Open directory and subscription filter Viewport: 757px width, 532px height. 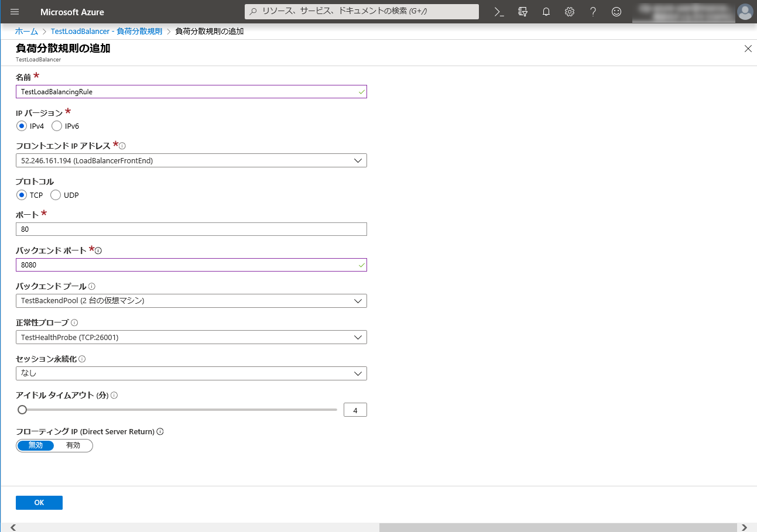click(x=523, y=12)
